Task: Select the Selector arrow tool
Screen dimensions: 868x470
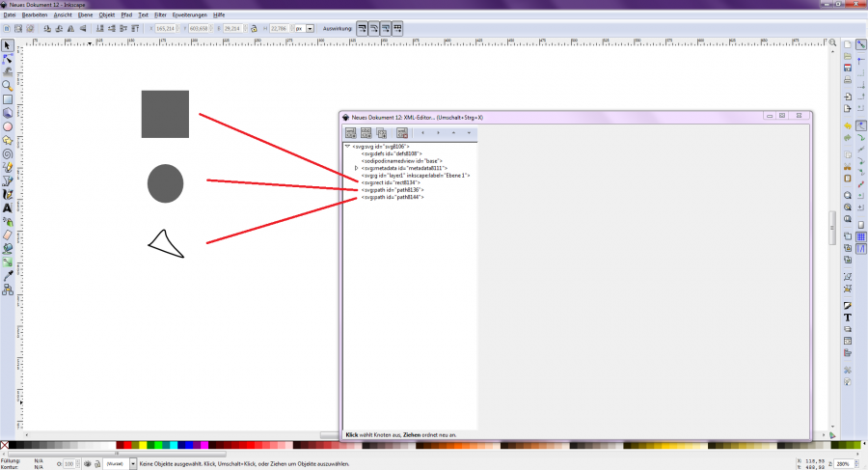Action: pos(8,45)
